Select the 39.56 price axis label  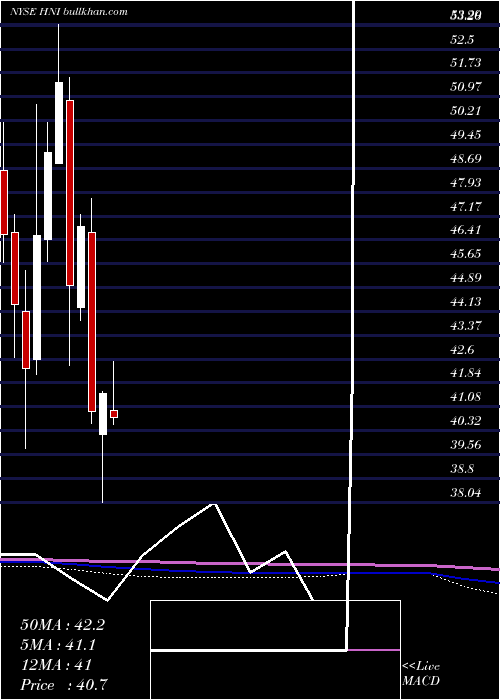pos(466,446)
